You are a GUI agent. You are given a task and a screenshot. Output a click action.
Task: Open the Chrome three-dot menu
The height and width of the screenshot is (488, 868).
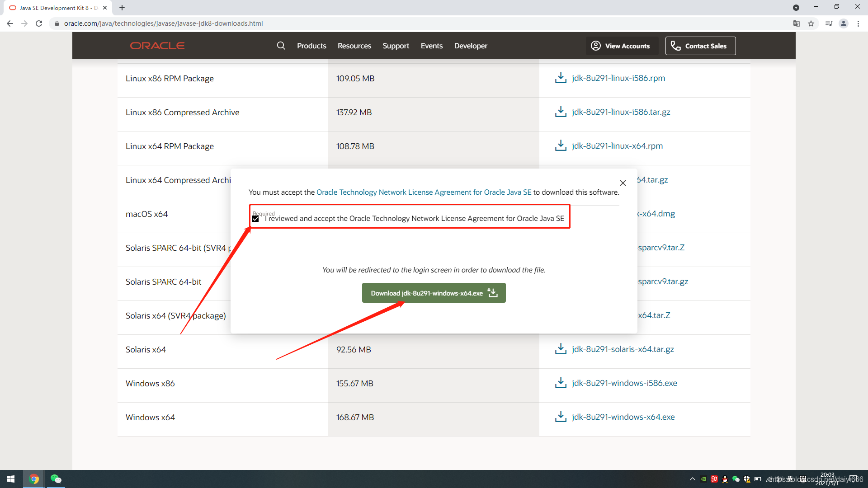[x=858, y=23]
